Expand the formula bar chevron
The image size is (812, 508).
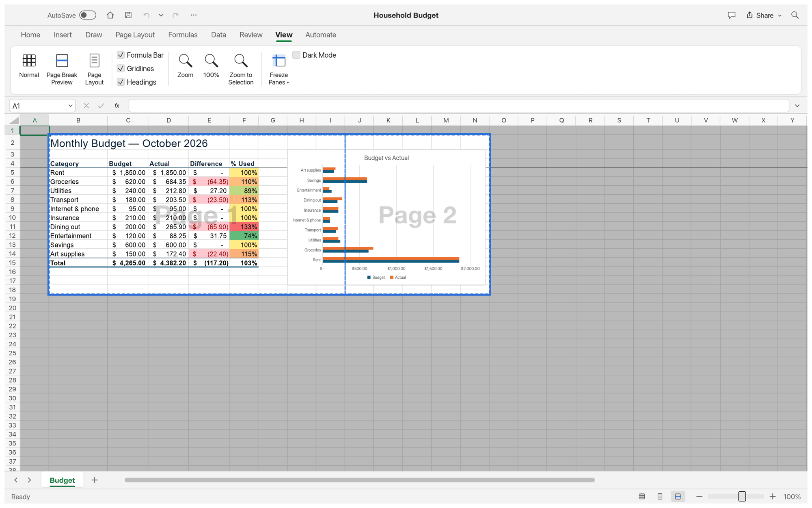click(x=797, y=106)
